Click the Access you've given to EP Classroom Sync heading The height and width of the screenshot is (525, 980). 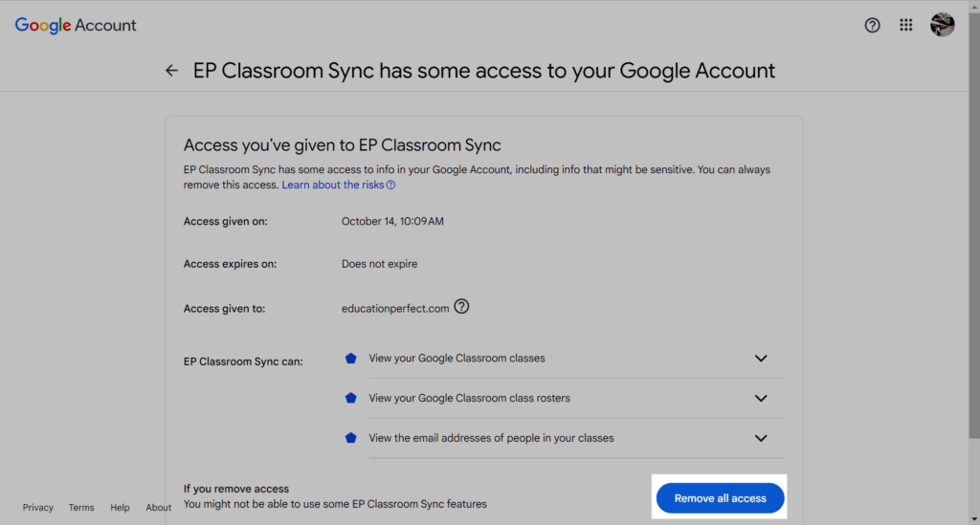click(x=343, y=144)
